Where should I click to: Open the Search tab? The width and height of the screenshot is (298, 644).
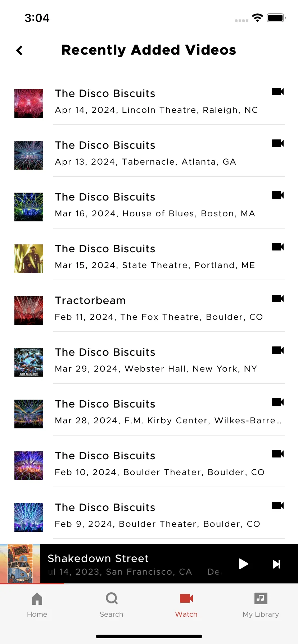[112, 605]
